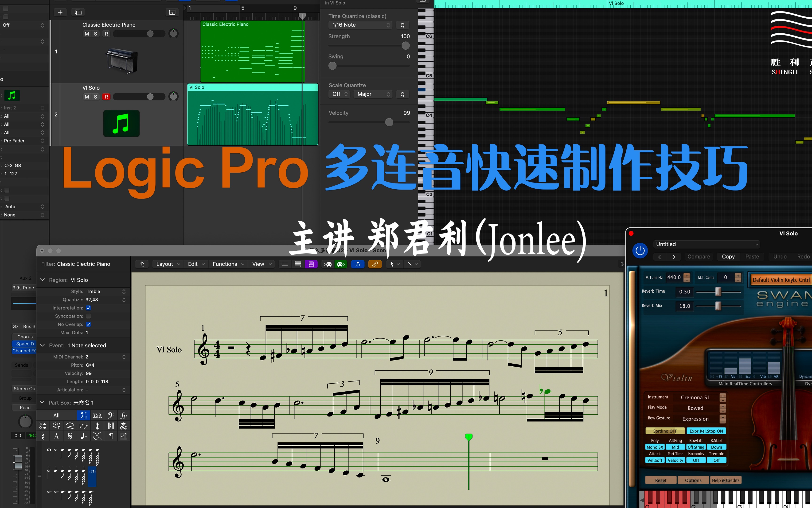Open the Edit menu in Score Editor
Viewport: 812px width, 508px height.
tap(196, 264)
